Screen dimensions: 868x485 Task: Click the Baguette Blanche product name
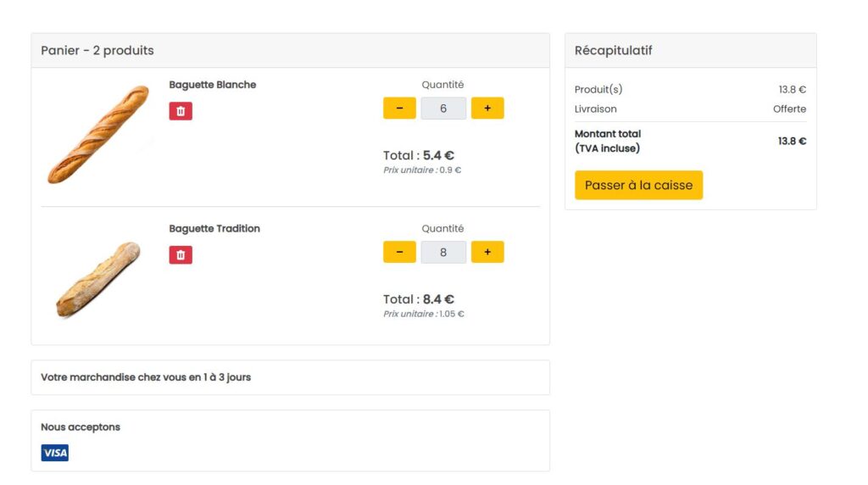click(x=213, y=85)
